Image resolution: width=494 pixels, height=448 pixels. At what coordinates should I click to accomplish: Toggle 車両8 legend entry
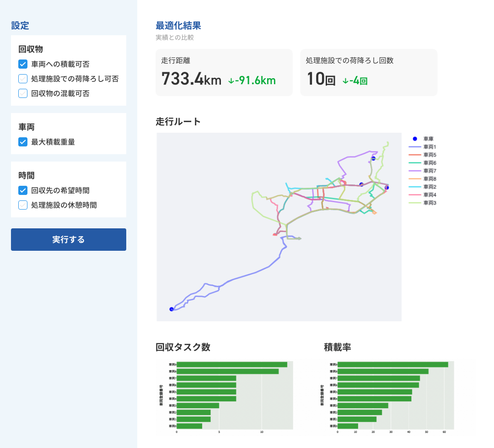pyautogui.click(x=422, y=179)
